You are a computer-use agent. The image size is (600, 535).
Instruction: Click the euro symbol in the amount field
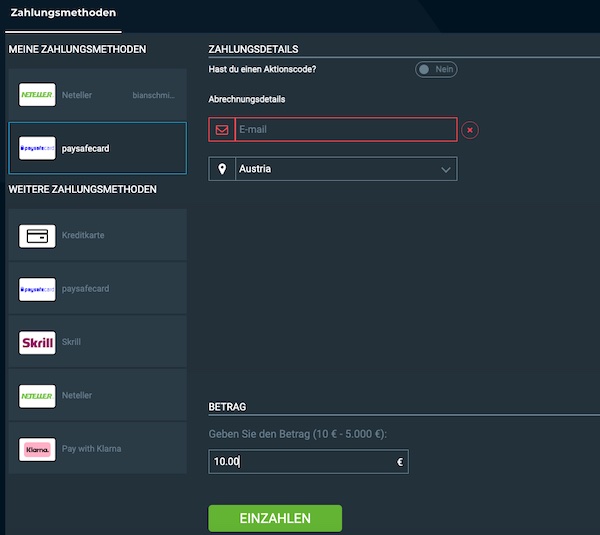click(400, 462)
